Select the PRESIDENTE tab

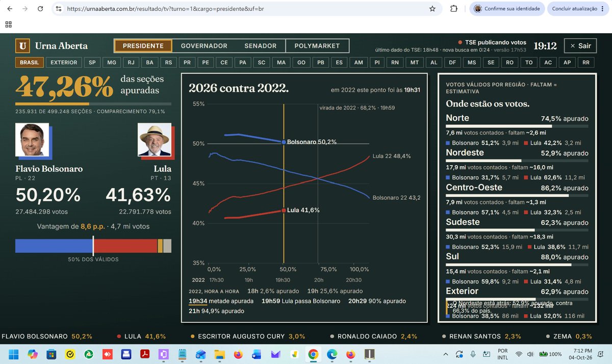143,46
